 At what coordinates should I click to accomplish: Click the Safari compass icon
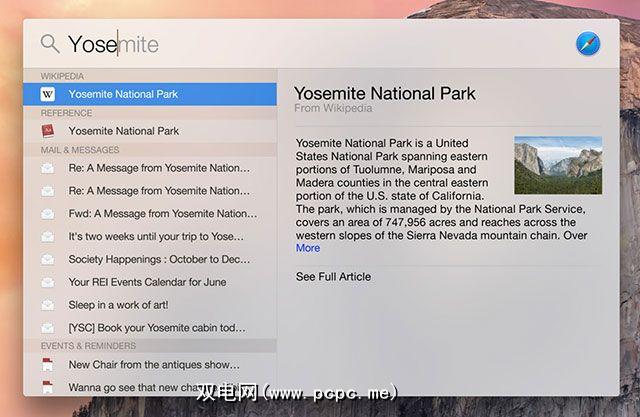pos(589,44)
